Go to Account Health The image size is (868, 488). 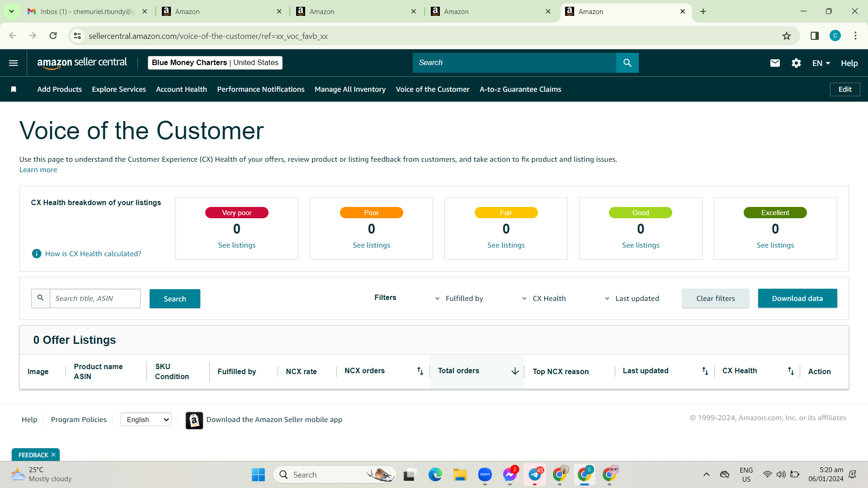181,89
